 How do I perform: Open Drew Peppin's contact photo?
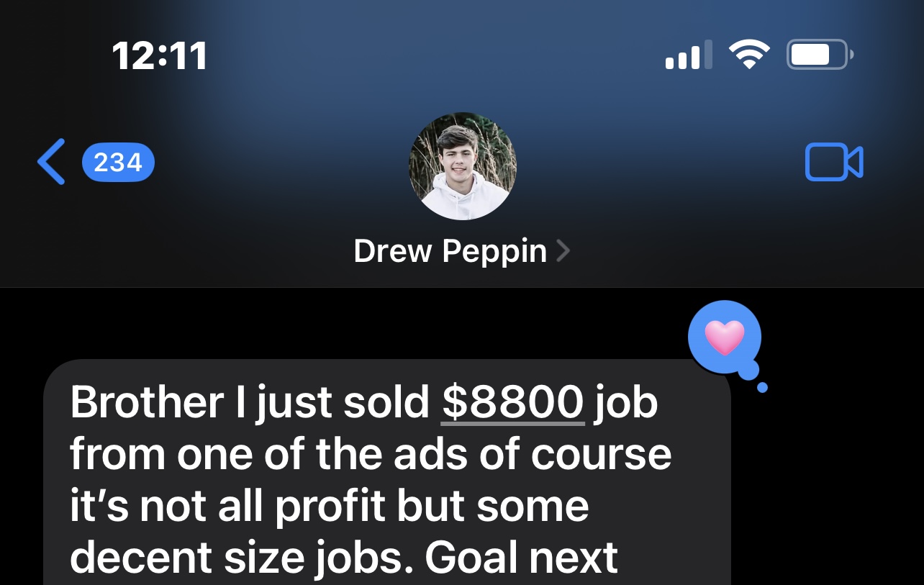[x=463, y=166]
